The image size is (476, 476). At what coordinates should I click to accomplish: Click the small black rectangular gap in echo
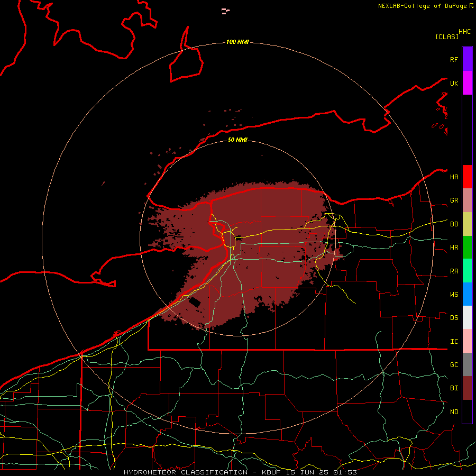pos(195,302)
